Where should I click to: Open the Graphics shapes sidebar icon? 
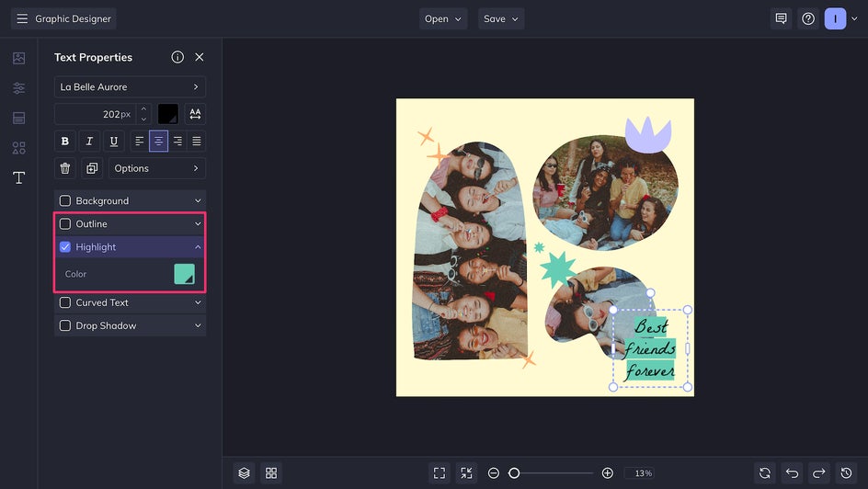(18, 148)
